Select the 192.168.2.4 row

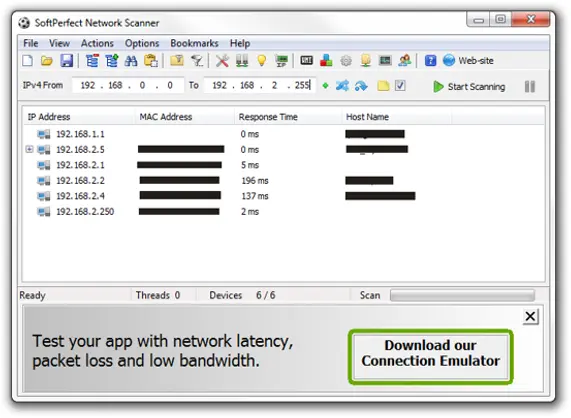click(283, 196)
